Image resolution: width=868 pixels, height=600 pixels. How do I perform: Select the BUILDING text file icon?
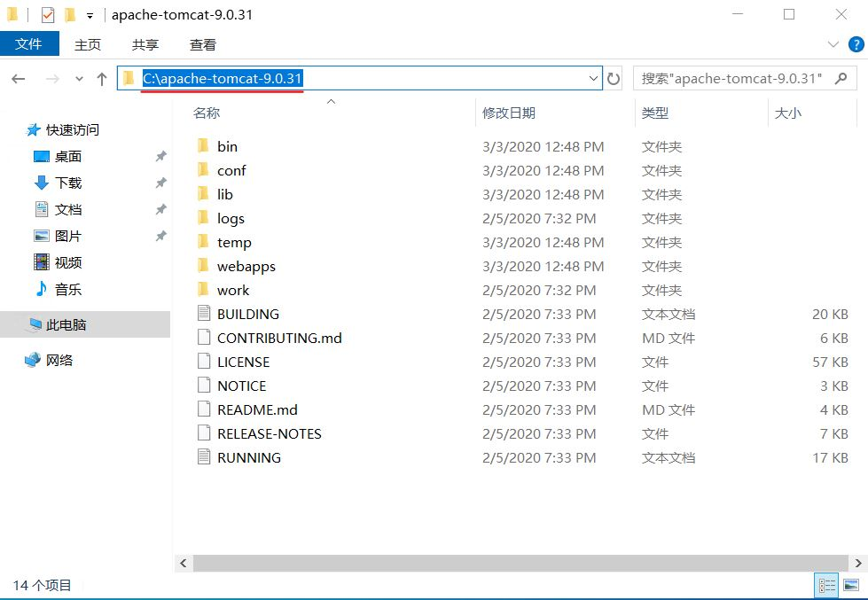click(204, 313)
